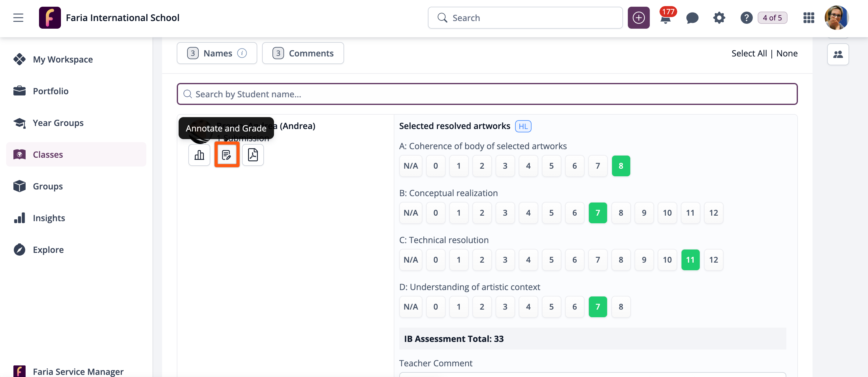Screen dimensions: 868x377
Task: Click the Annotate and Grade icon
Action: [x=226, y=155]
